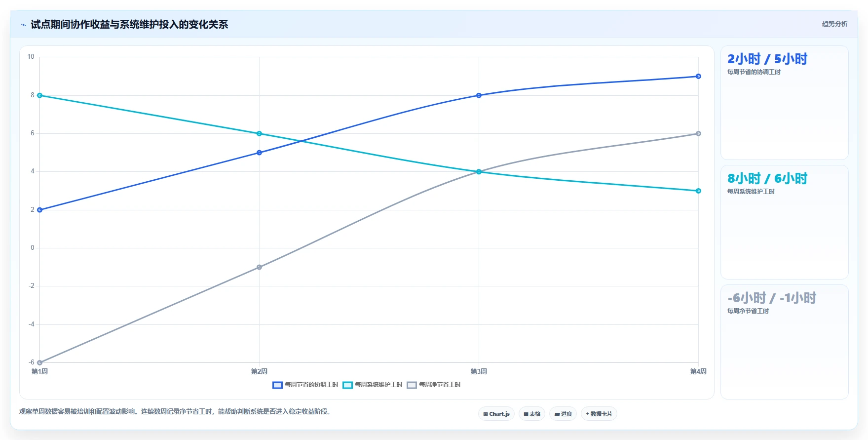This screenshot has height=440, width=868.
Task: Toggle the 每周净节省工时 legend series
Action: pos(434,385)
